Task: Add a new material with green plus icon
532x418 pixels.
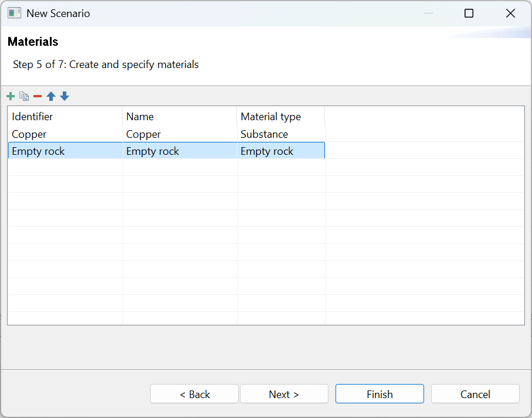Action: [11, 96]
